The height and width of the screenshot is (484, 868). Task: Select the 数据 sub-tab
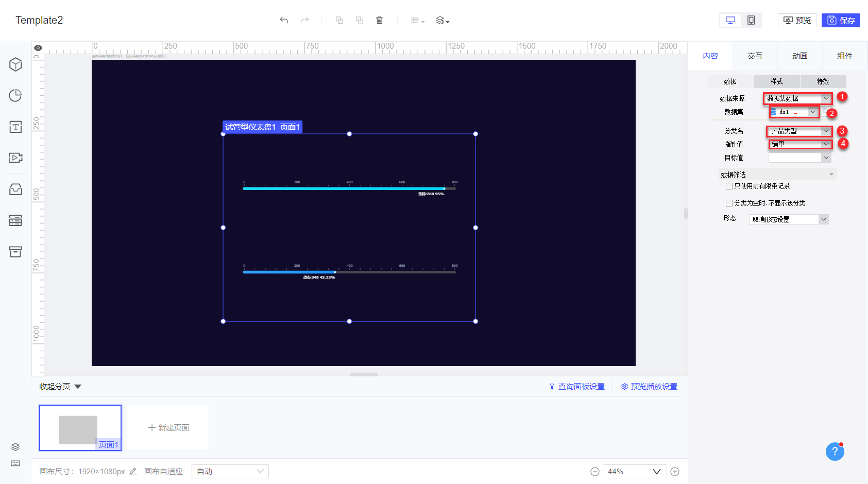(x=730, y=81)
